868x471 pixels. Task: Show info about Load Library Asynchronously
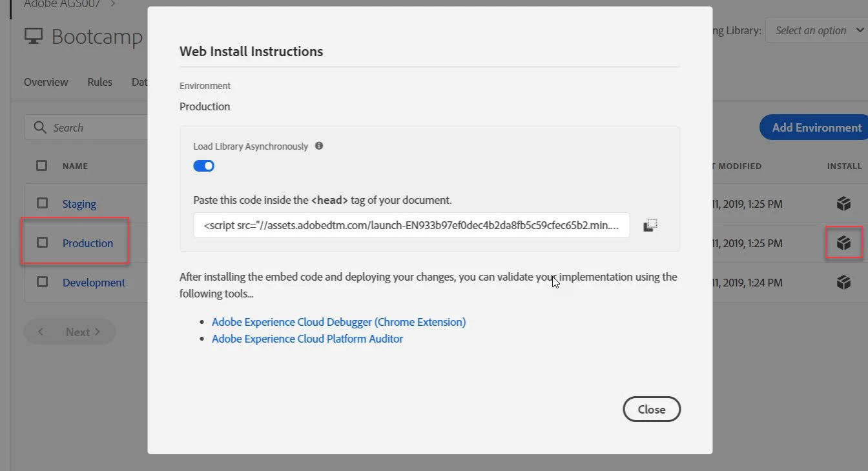tap(319, 146)
